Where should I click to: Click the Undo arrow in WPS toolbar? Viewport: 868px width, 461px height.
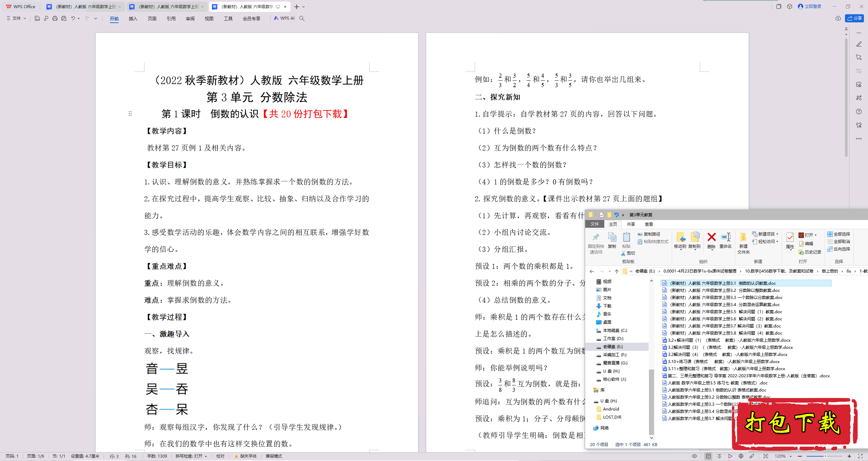[73, 18]
